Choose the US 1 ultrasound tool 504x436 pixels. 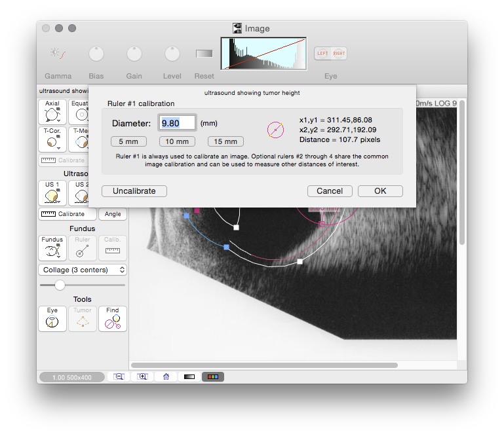(52, 193)
